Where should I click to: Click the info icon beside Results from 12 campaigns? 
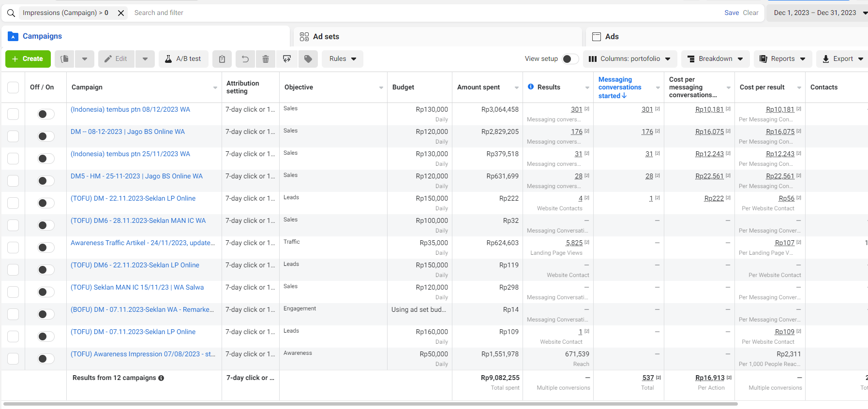pos(161,378)
